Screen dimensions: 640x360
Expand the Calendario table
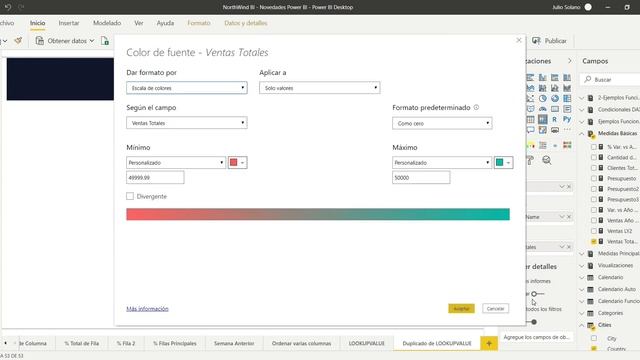582,278
